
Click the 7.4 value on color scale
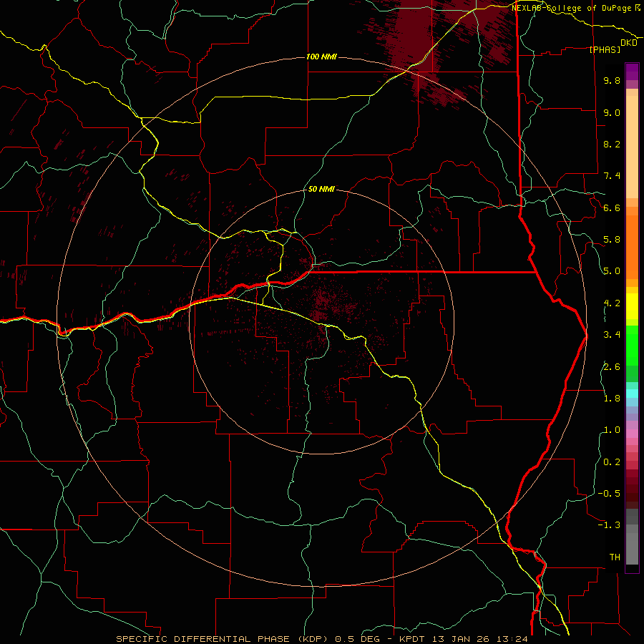[612, 176]
